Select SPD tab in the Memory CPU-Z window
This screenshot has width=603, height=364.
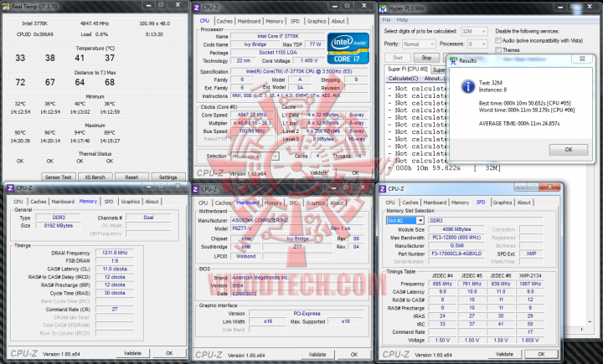[109, 202]
